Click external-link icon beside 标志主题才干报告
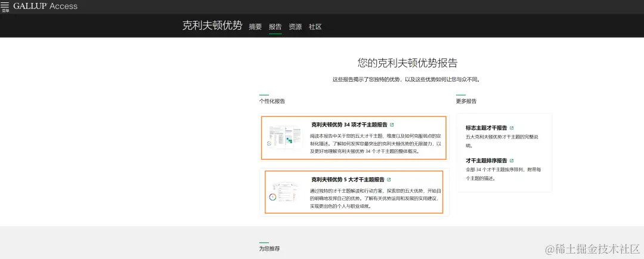644x259 pixels. click(512, 128)
